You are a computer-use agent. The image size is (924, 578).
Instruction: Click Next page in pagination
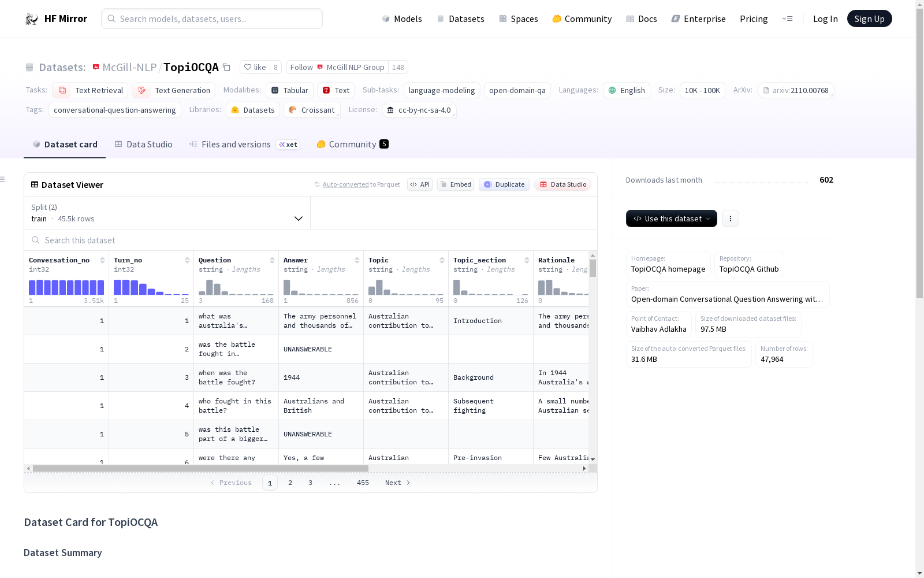tap(398, 483)
